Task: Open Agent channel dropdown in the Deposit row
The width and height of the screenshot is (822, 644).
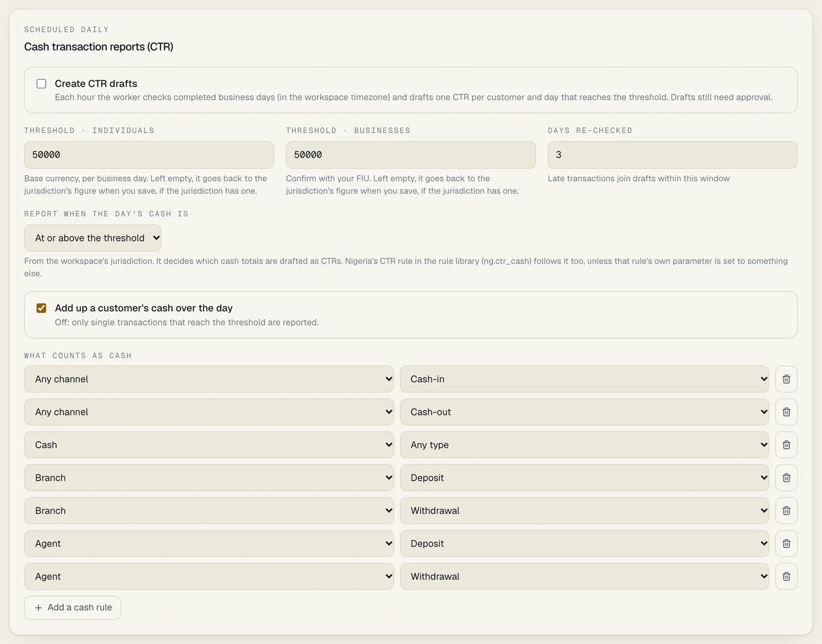Action: pyautogui.click(x=209, y=543)
